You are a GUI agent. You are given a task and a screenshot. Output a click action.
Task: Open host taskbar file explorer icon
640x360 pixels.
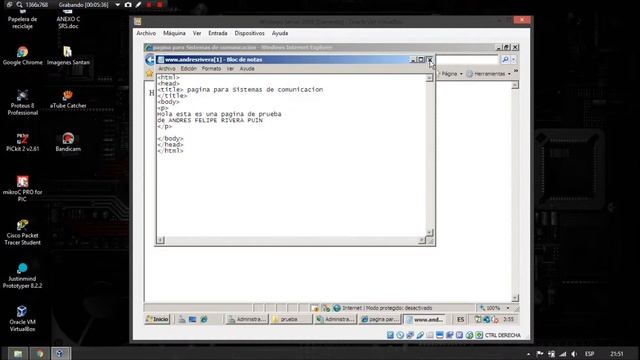click(x=17, y=353)
